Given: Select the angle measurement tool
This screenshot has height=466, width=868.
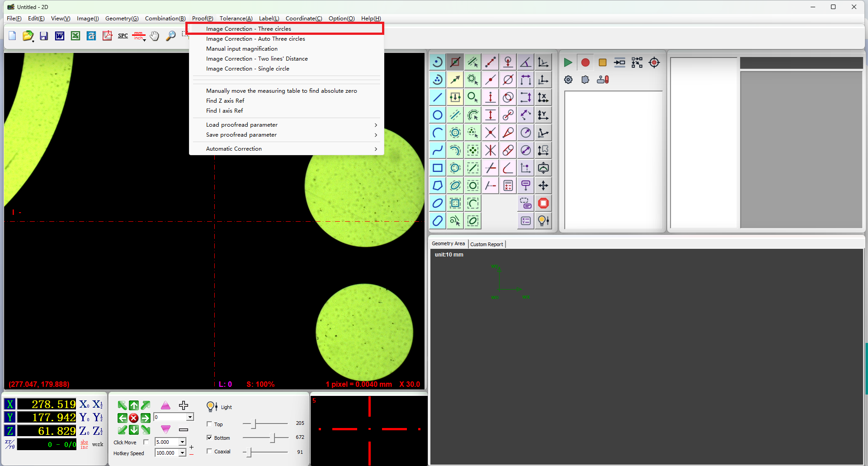Looking at the screenshot, I should (x=525, y=62).
